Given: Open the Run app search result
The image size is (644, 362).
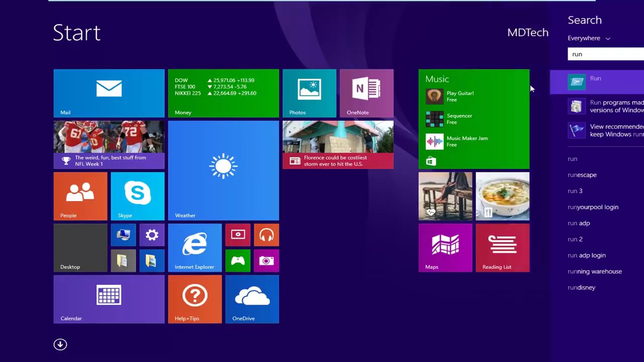Looking at the screenshot, I should pos(597,82).
